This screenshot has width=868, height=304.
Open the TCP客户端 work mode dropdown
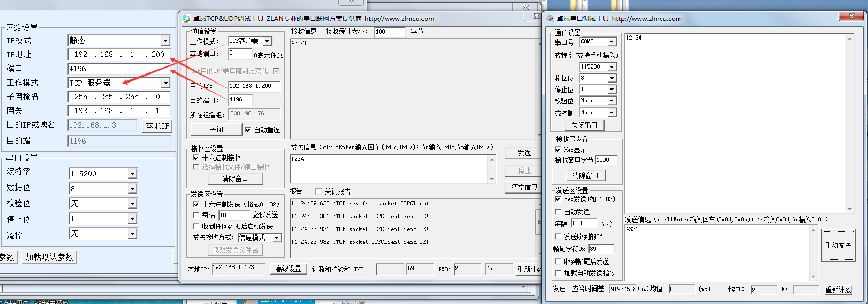(267, 41)
